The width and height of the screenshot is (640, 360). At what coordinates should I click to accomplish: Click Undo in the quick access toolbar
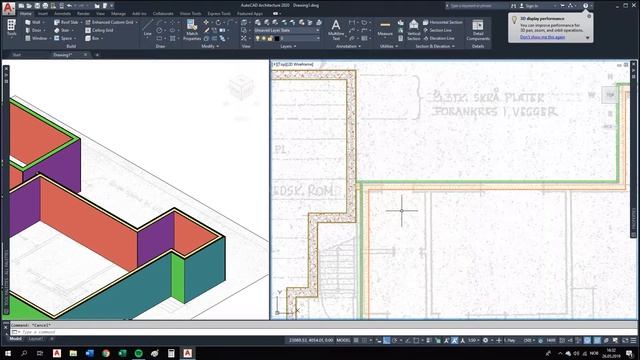click(x=69, y=6)
